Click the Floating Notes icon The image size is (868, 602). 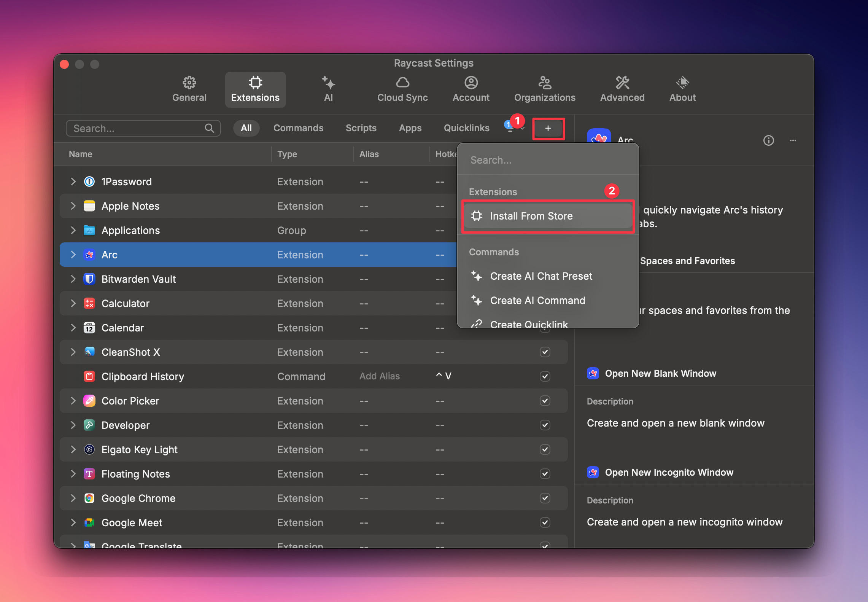click(x=89, y=474)
